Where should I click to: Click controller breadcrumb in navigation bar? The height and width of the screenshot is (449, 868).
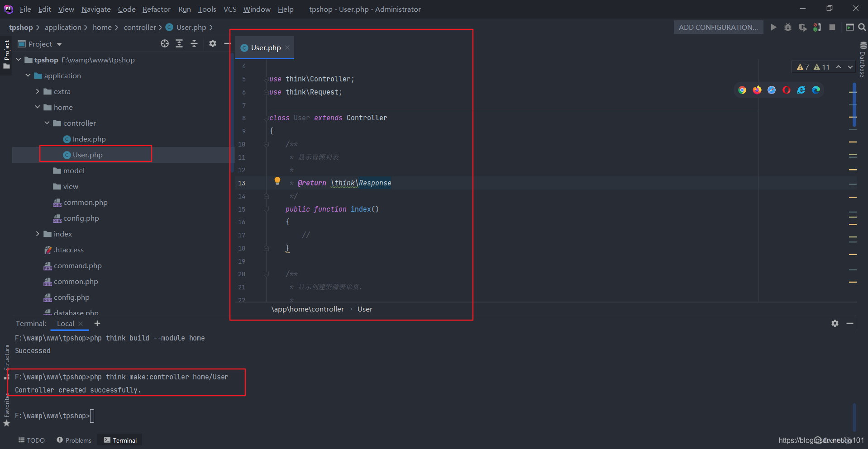tap(139, 27)
